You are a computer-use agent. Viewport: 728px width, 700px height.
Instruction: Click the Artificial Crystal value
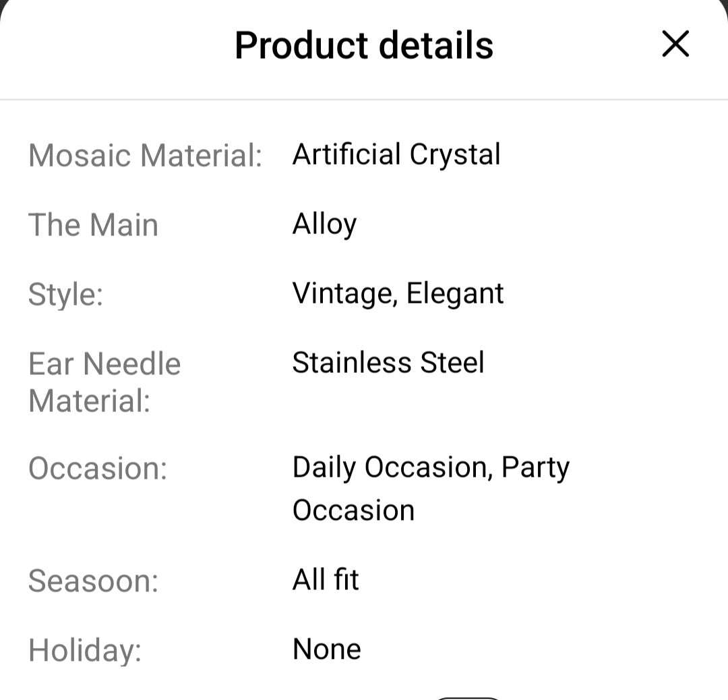[396, 154]
